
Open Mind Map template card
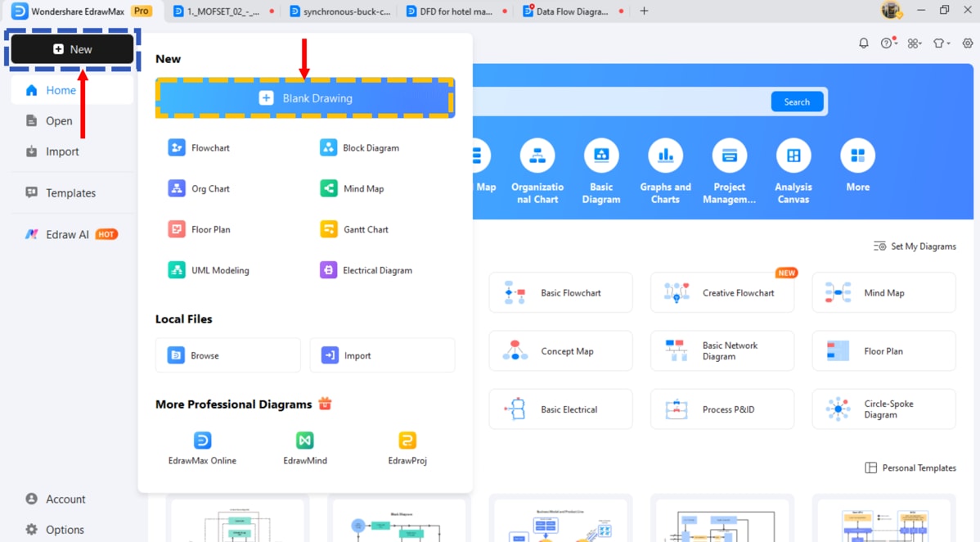[x=883, y=292]
